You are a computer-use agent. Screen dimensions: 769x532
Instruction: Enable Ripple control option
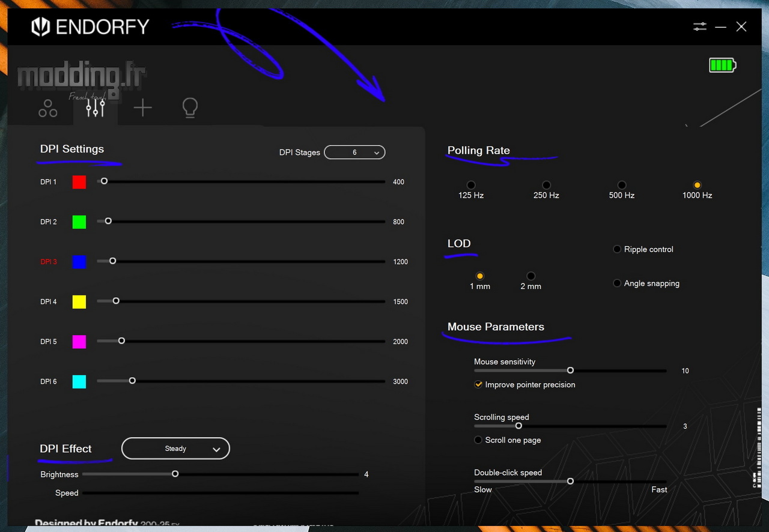click(x=617, y=249)
